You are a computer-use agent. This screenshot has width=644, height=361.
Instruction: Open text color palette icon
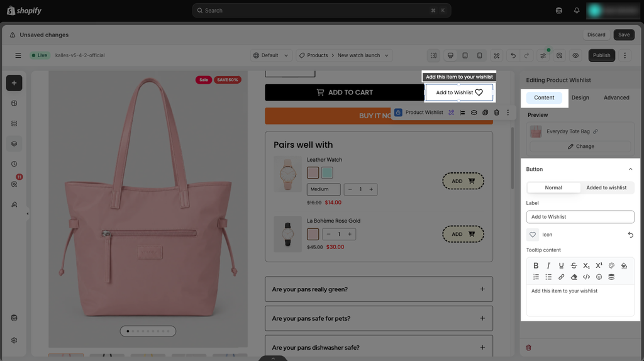coord(611,266)
